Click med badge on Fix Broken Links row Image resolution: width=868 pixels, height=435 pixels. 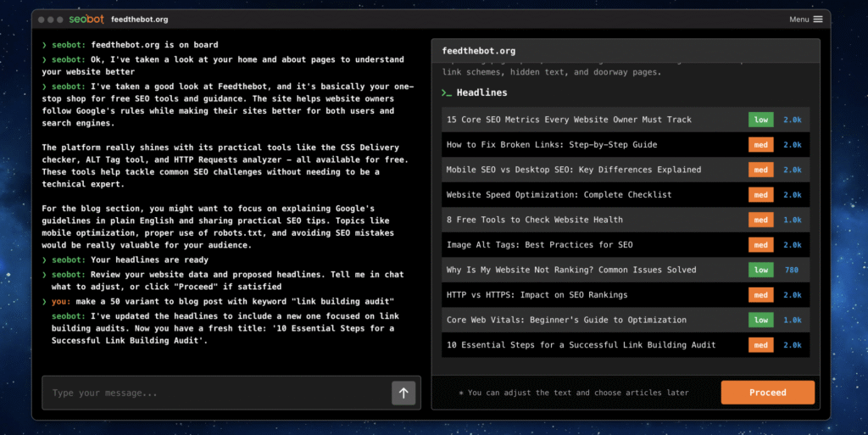click(761, 145)
